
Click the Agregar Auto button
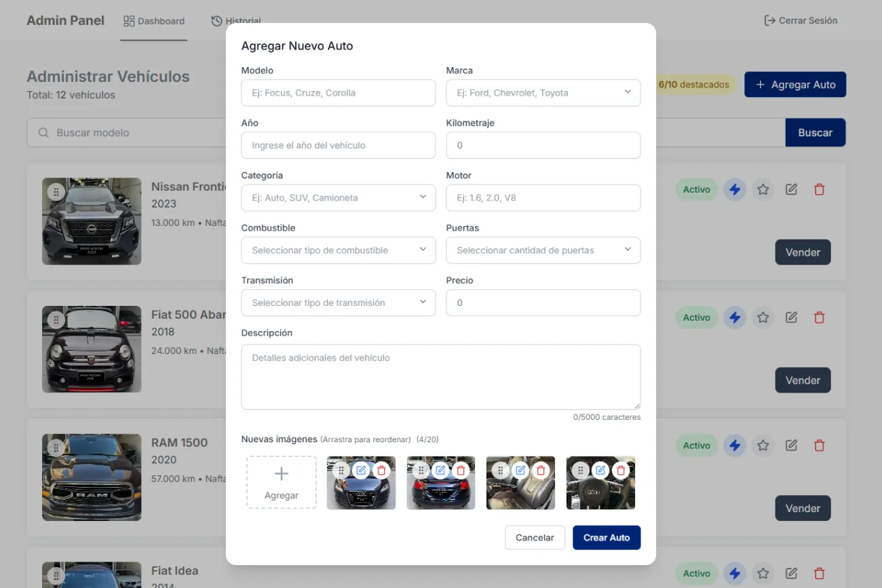coord(795,85)
